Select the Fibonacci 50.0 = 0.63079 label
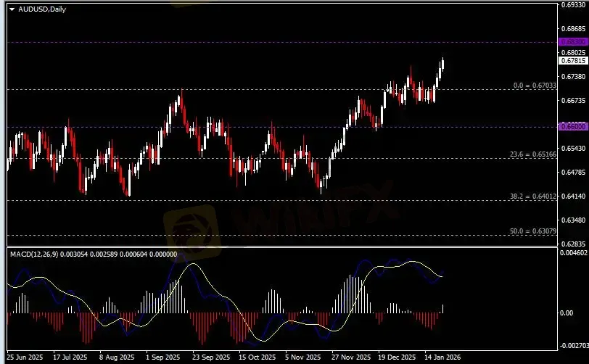 coord(533,231)
